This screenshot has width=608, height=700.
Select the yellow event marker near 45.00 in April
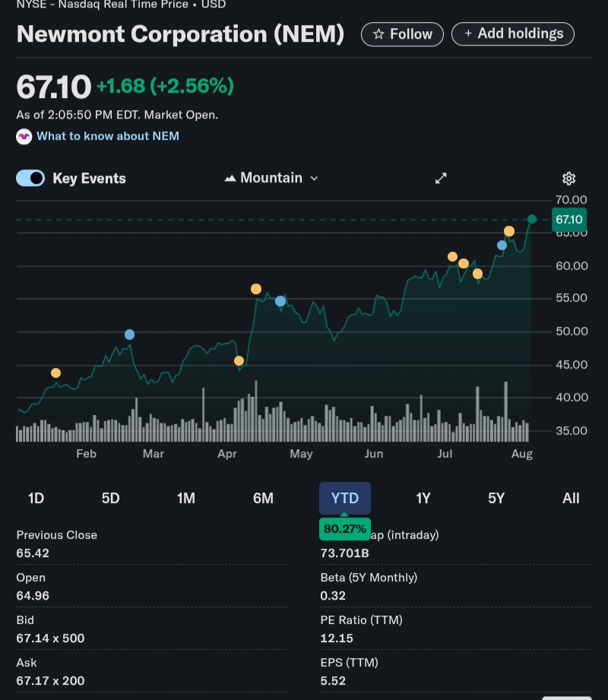239,361
